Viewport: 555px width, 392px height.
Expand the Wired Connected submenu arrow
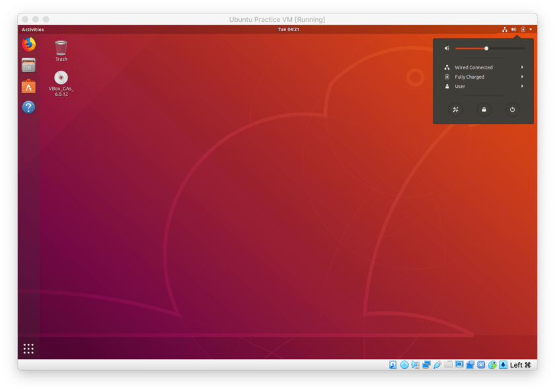point(522,67)
